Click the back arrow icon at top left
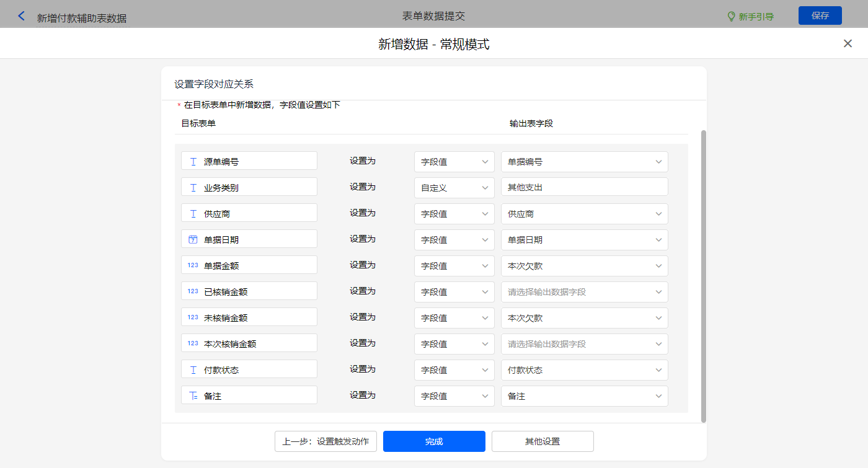The height and width of the screenshot is (468, 868). point(22,16)
